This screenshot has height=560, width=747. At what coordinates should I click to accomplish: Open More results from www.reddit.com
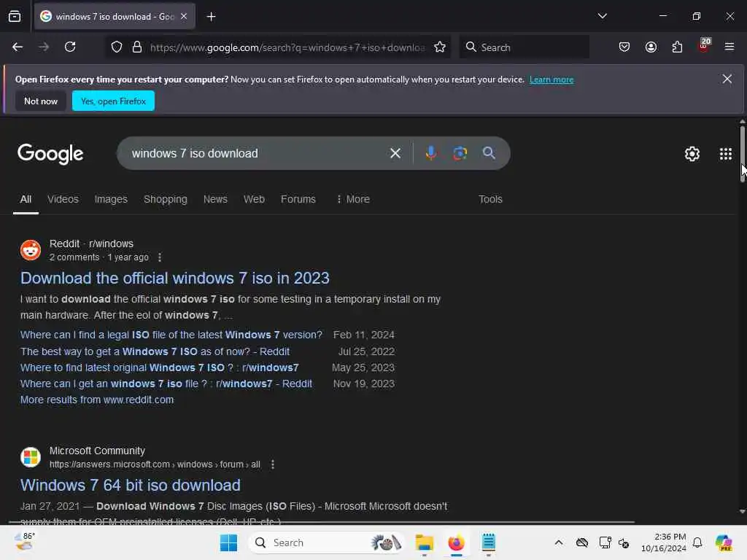pos(97,400)
